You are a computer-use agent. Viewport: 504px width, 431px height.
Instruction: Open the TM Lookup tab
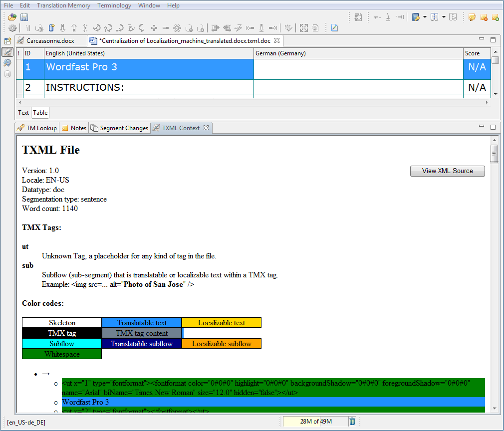(x=37, y=128)
